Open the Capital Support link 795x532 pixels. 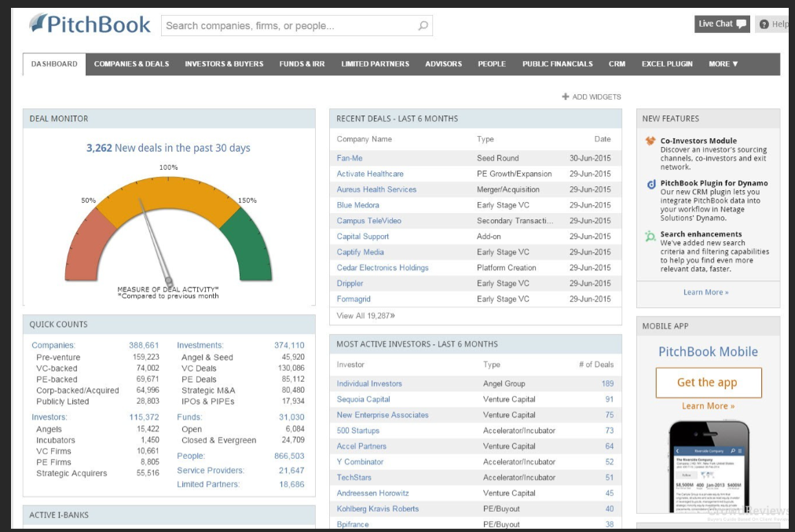[x=362, y=237]
